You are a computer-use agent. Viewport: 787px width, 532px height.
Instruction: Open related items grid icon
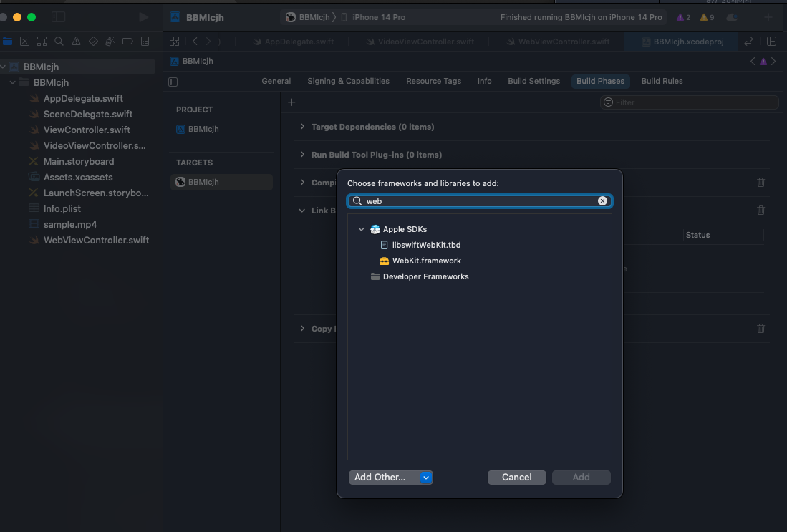[x=174, y=41]
